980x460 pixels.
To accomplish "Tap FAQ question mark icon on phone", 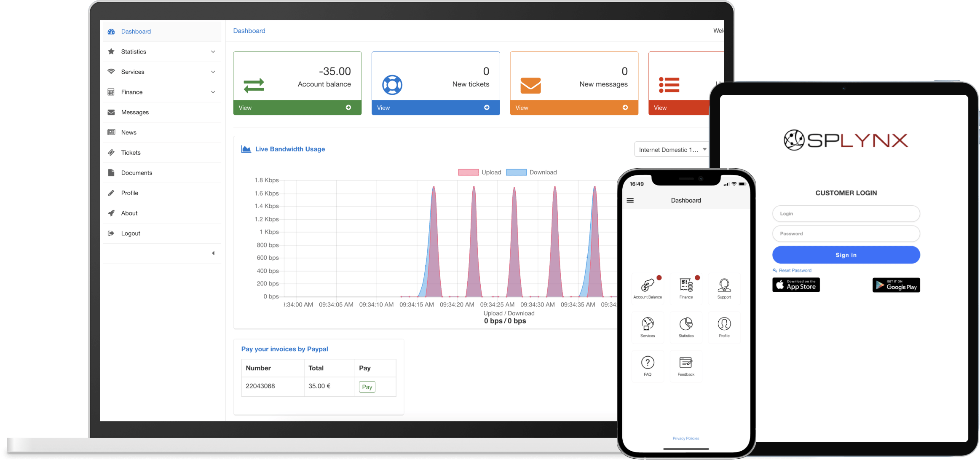I will (x=648, y=363).
